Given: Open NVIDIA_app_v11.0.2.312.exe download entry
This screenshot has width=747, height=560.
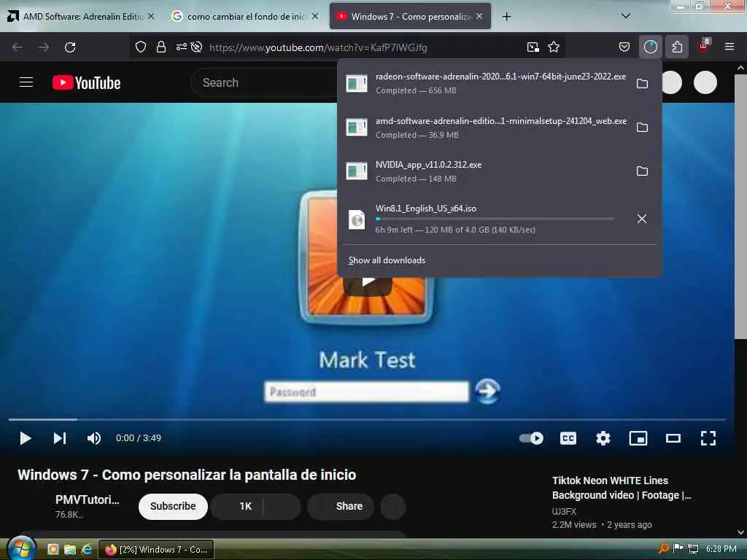Looking at the screenshot, I should (486, 171).
